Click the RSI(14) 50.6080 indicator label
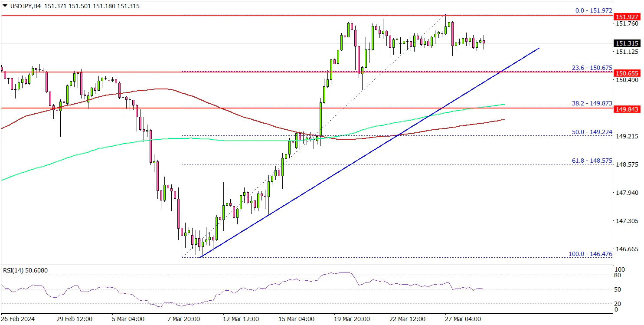The image size is (644, 325). (x=26, y=271)
